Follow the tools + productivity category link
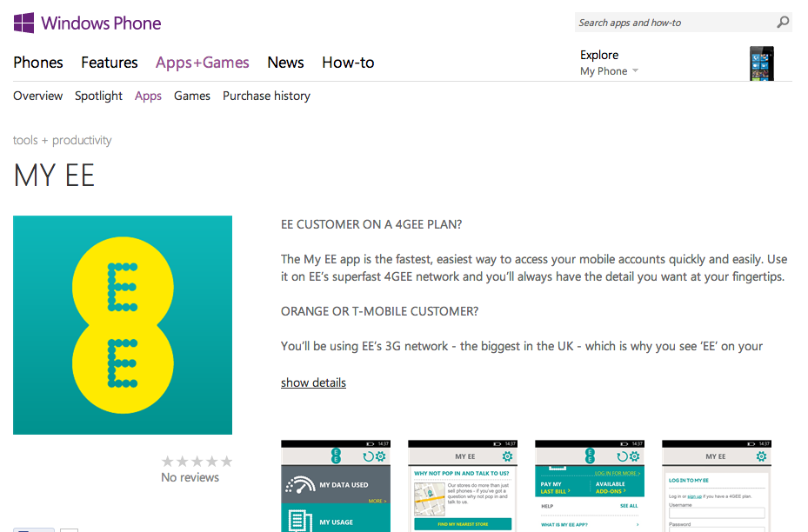This screenshot has width=808, height=532. click(63, 140)
